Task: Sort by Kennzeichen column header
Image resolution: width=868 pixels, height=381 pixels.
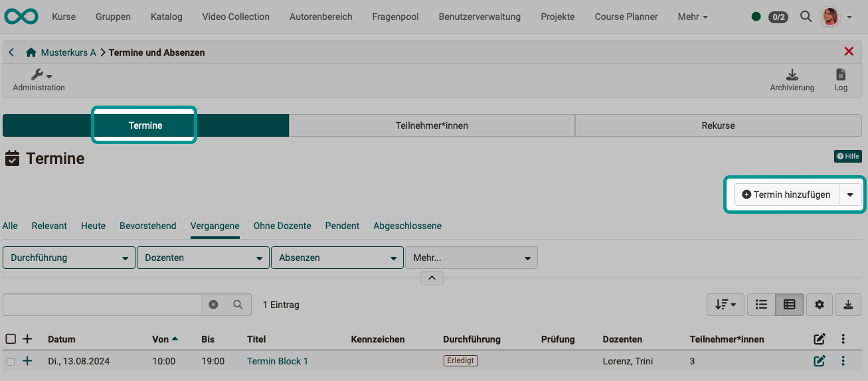Action: point(378,339)
